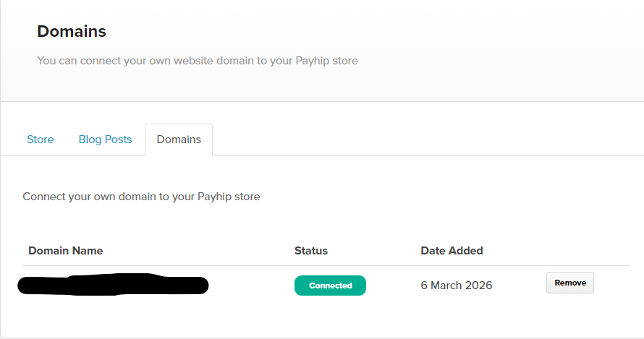This screenshot has height=339, width=644.
Task: Click the word 'Posts' in Blog Posts tab
Action: coord(118,140)
